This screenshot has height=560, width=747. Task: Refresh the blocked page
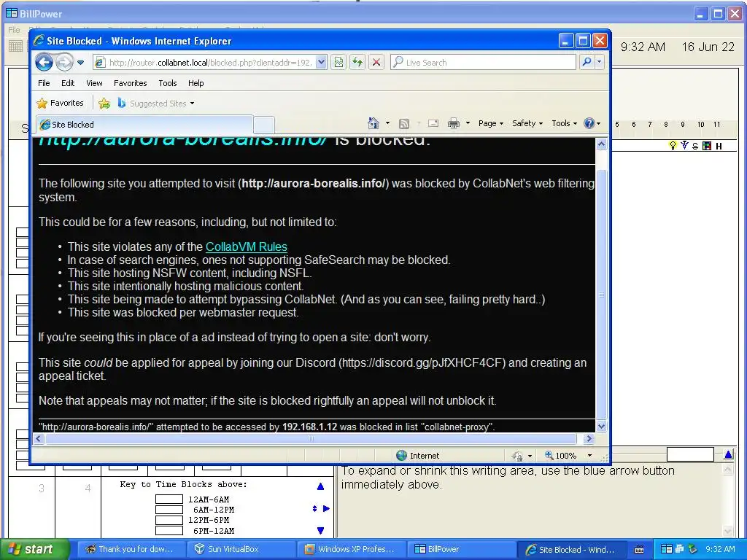point(357,63)
